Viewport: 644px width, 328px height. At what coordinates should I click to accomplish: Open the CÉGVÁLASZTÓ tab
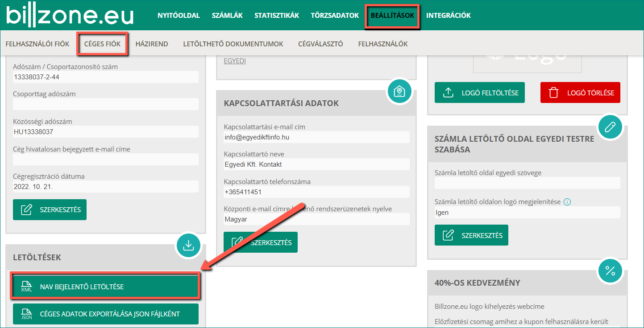(320, 44)
